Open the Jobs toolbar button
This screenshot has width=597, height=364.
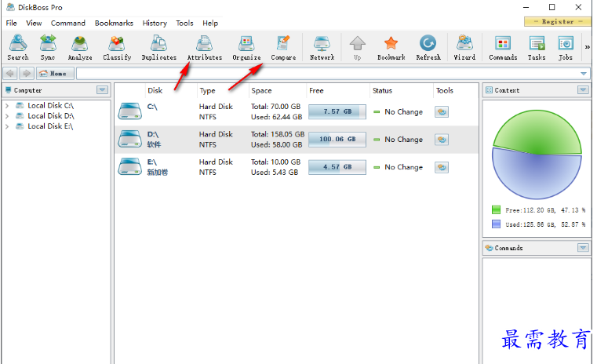(566, 47)
